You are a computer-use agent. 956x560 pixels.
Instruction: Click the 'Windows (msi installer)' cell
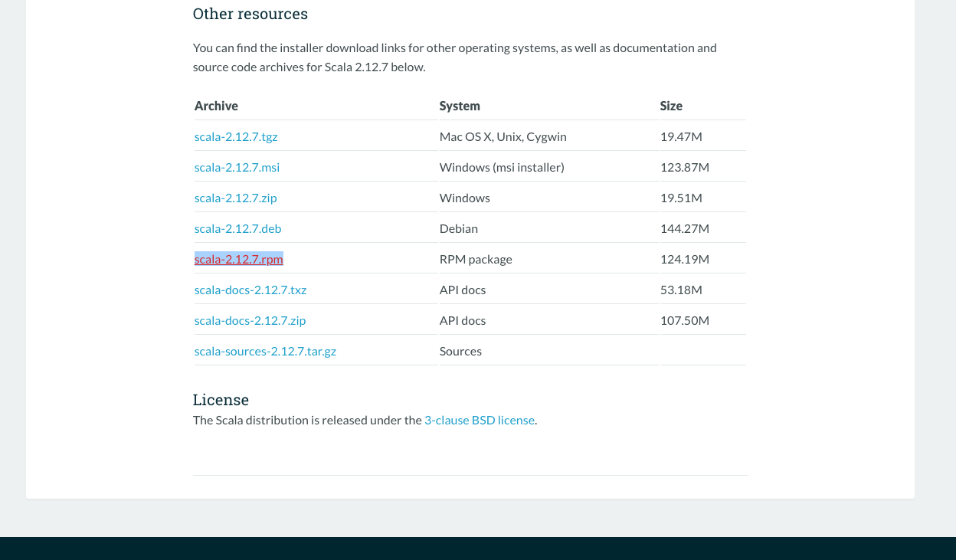point(502,167)
